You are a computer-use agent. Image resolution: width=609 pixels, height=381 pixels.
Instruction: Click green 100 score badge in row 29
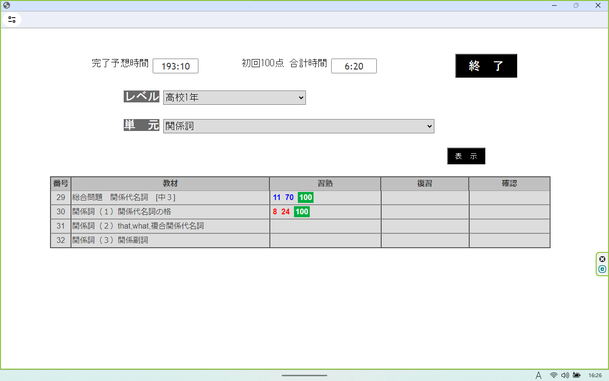[x=306, y=197]
